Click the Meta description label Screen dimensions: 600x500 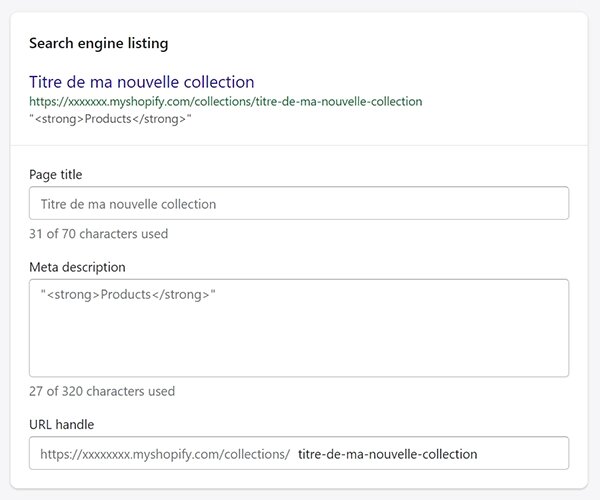[77, 267]
